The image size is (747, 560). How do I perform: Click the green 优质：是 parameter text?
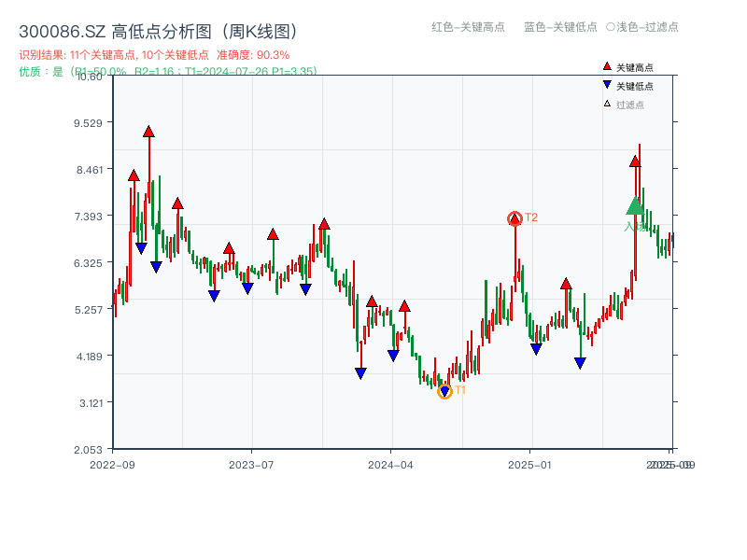tap(163, 71)
